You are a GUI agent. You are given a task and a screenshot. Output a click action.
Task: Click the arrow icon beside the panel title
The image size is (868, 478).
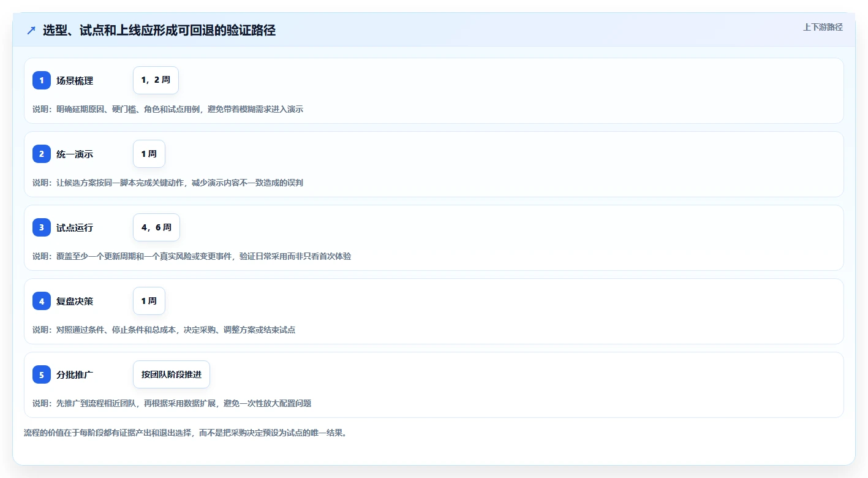(31, 30)
